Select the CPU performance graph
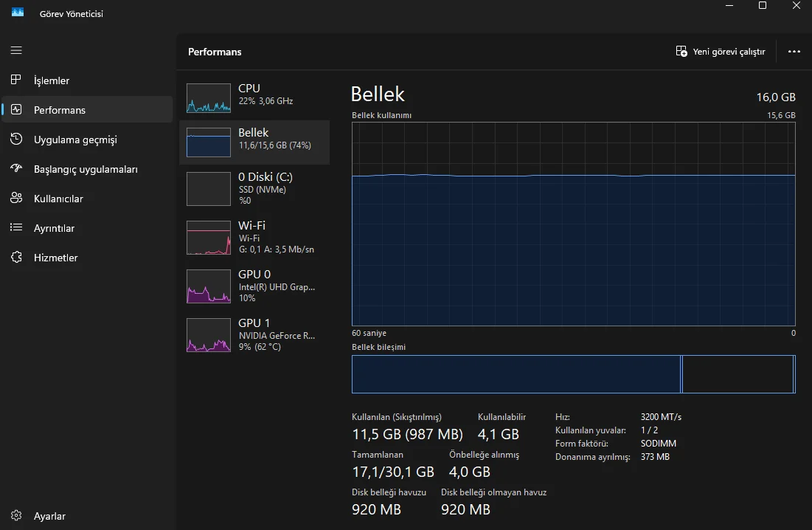Viewport: 812px width, 530px height. pyautogui.click(x=209, y=97)
